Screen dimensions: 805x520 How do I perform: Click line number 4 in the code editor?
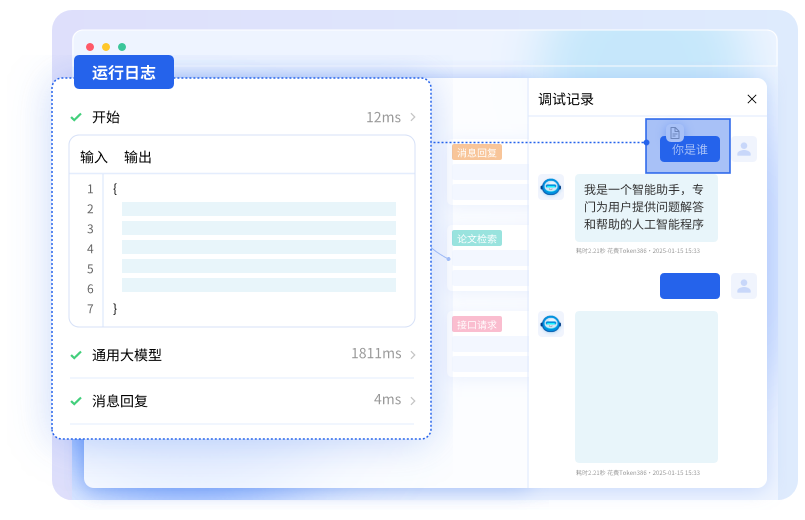click(x=90, y=249)
